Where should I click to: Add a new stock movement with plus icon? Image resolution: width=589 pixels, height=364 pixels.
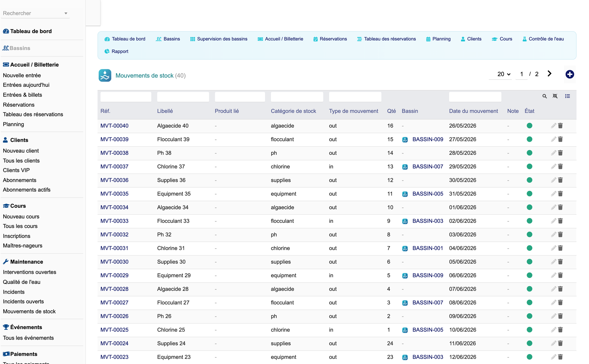pos(570,74)
